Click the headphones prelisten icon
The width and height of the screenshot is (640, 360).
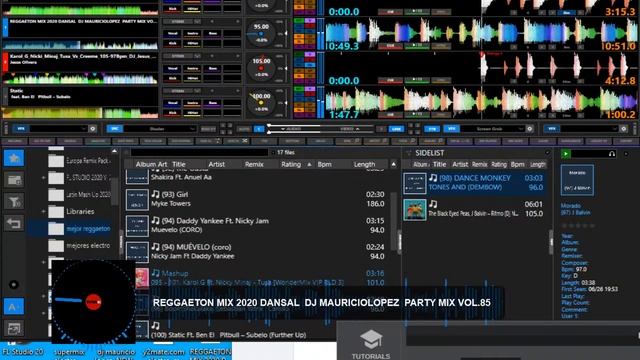(x=611, y=154)
